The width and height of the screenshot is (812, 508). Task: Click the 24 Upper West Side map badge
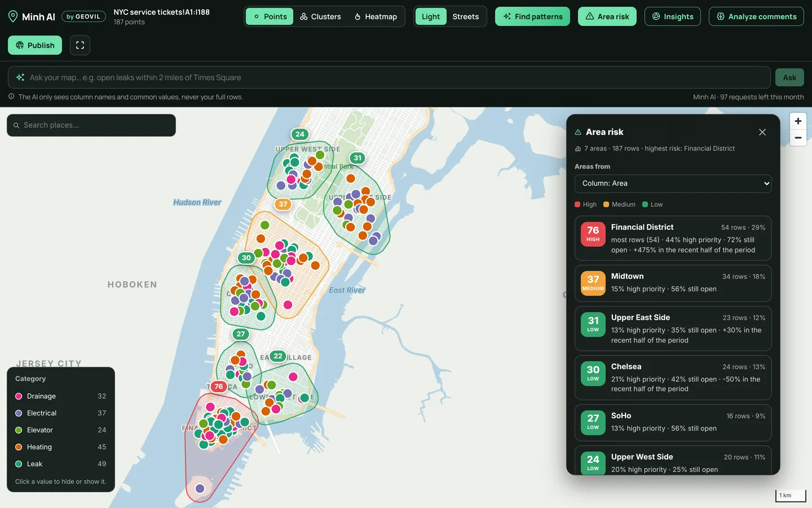(x=300, y=134)
